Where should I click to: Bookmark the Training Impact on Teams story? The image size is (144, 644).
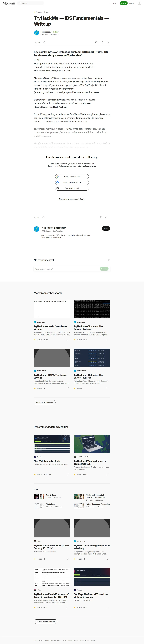[x=108, y=475]
